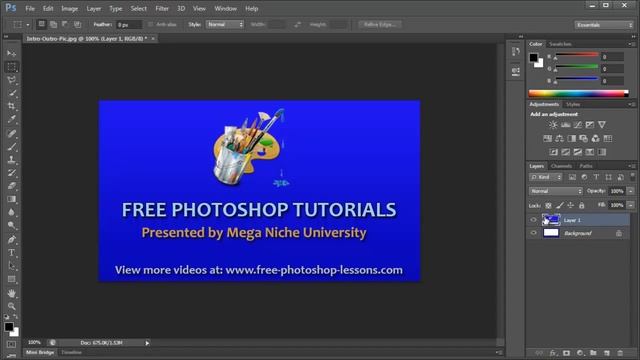This screenshot has height=360, width=640.
Task: Open the Style dropdown
Action: (x=225, y=24)
